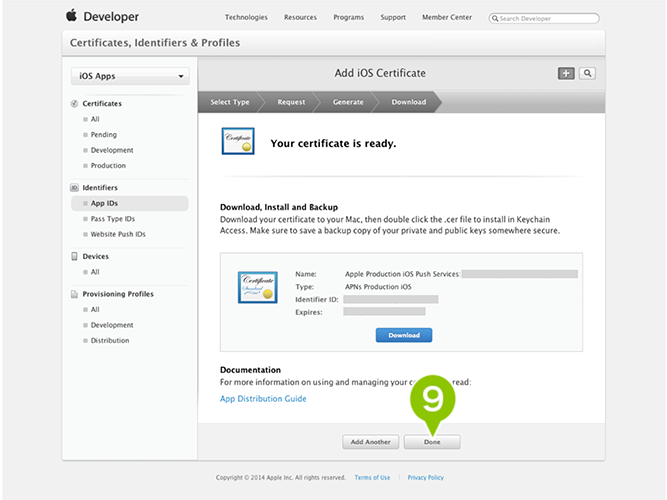667x500 pixels.
Task: Click the 'APNs Production iOS' type value
Action: 378,287
